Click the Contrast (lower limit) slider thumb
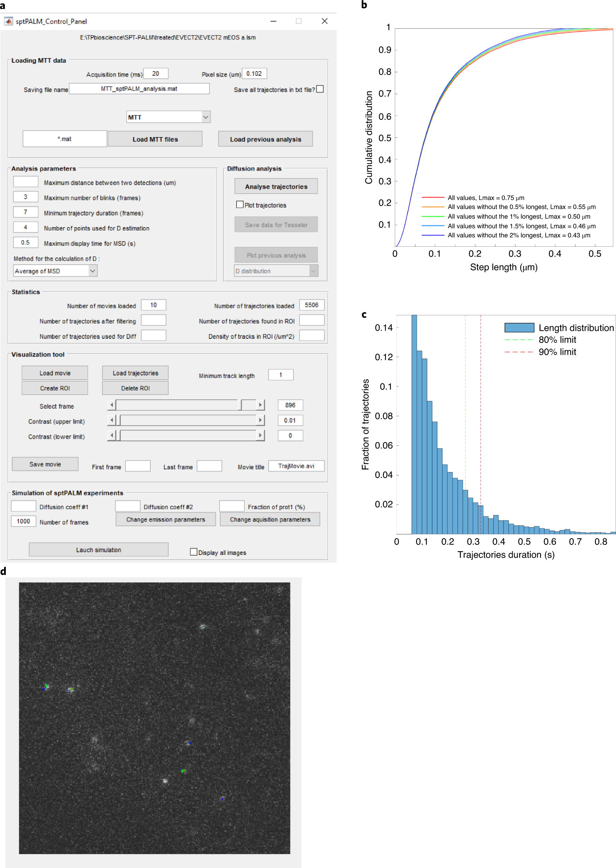Image resolution: width=616 pixels, height=868 pixels. (118, 435)
